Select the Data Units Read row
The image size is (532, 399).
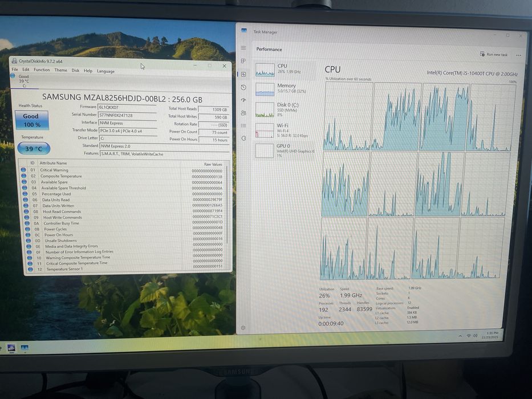pyautogui.click(x=124, y=200)
